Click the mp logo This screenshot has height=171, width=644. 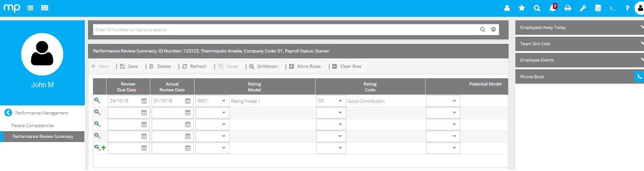point(12,8)
